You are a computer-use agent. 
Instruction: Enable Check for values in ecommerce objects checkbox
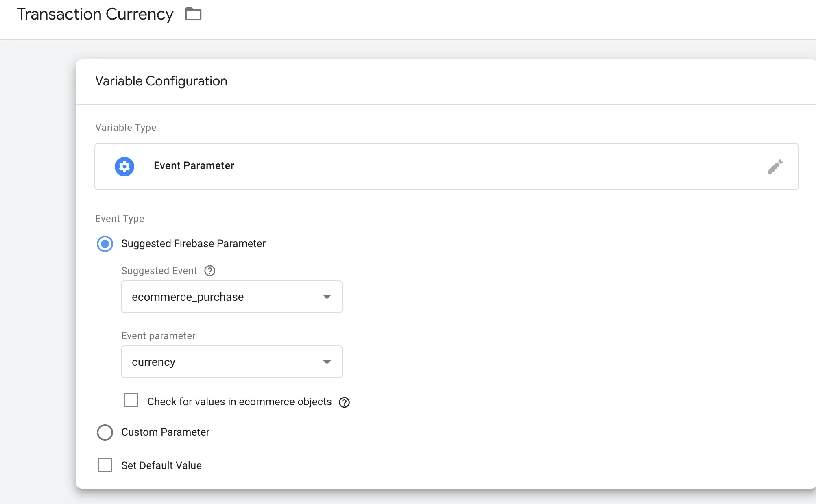131,400
